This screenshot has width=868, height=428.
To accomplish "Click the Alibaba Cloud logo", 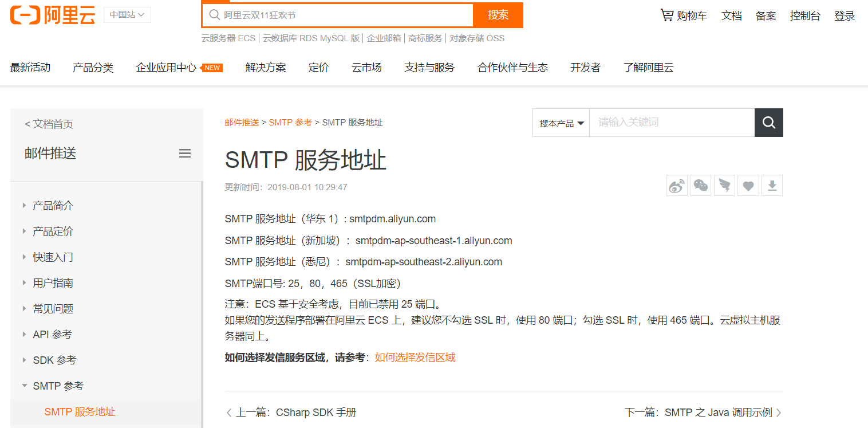I will click(x=52, y=15).
